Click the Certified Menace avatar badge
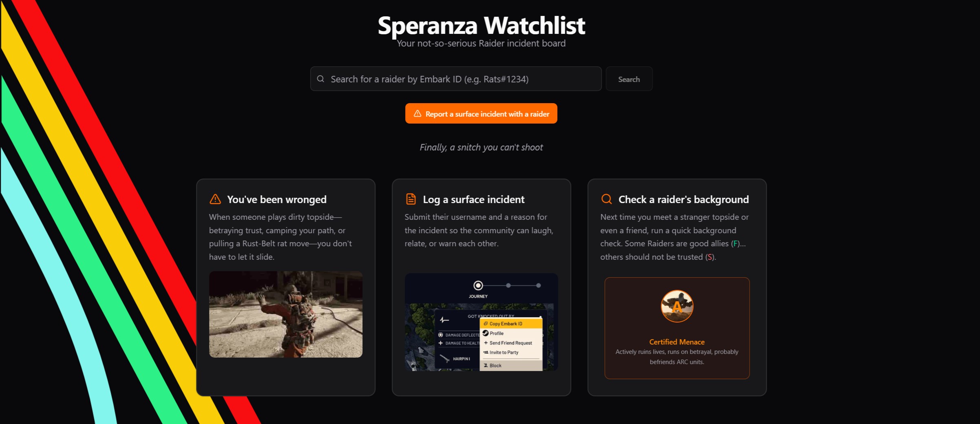 pyautogui.click(x=677, y=306)
